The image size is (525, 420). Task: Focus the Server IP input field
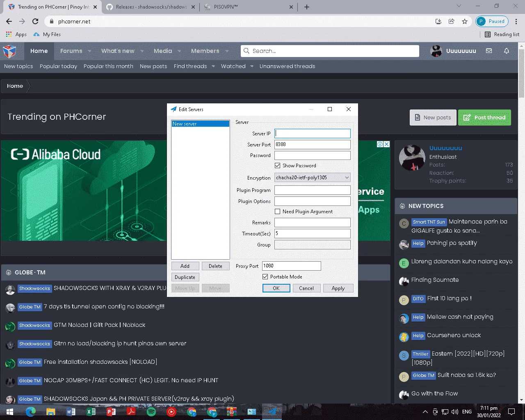coord(313,133)
